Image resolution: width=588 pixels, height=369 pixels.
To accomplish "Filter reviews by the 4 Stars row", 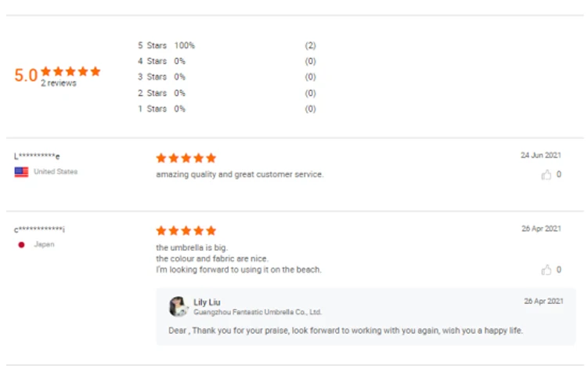I will click(161, 61).
